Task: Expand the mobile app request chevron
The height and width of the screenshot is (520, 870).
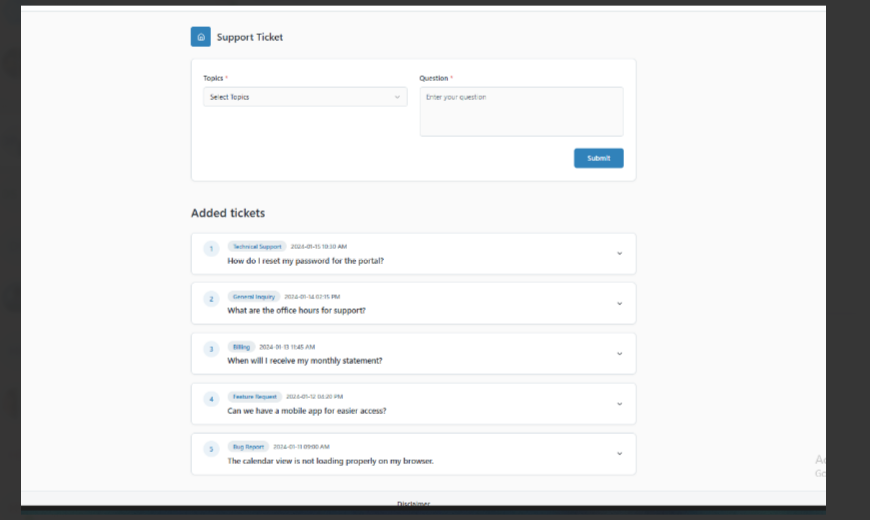Action: tap(619, 404)
